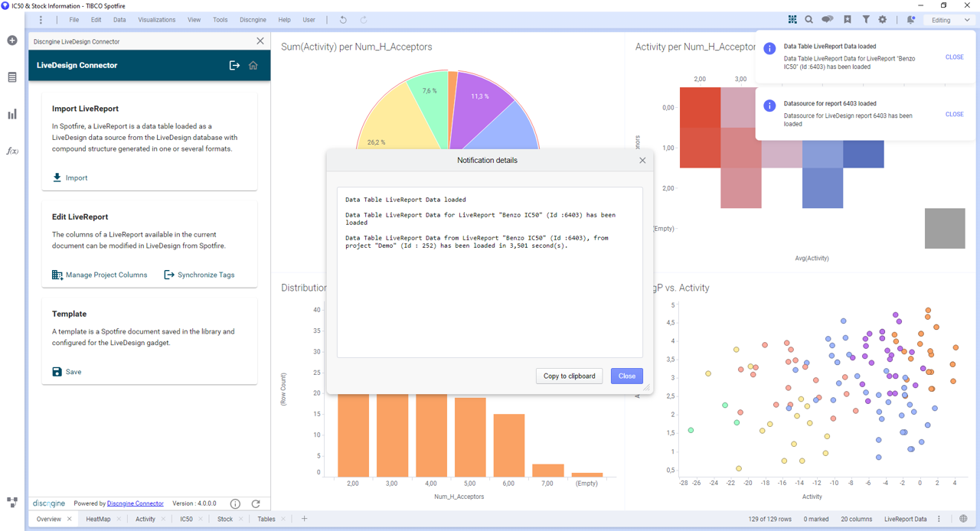Click the bar for Num_H_Acceptors 6,00
Viewport: 980px width, 531px height.
pyautogui.click(x=509, y=445)
